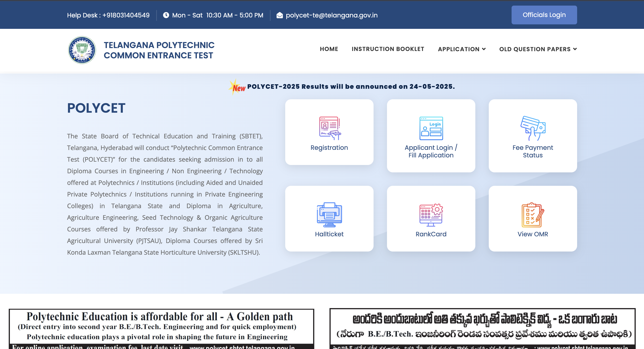Click the Applicant Login window icon
The width and height of the screenshot is (644, 349).
pyautogui.click(x=431, y=128)
